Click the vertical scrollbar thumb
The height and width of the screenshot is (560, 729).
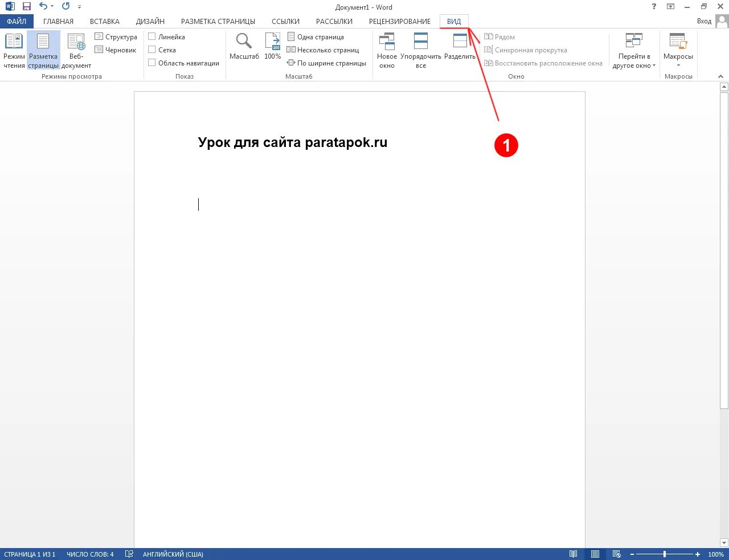click(724, 251)
